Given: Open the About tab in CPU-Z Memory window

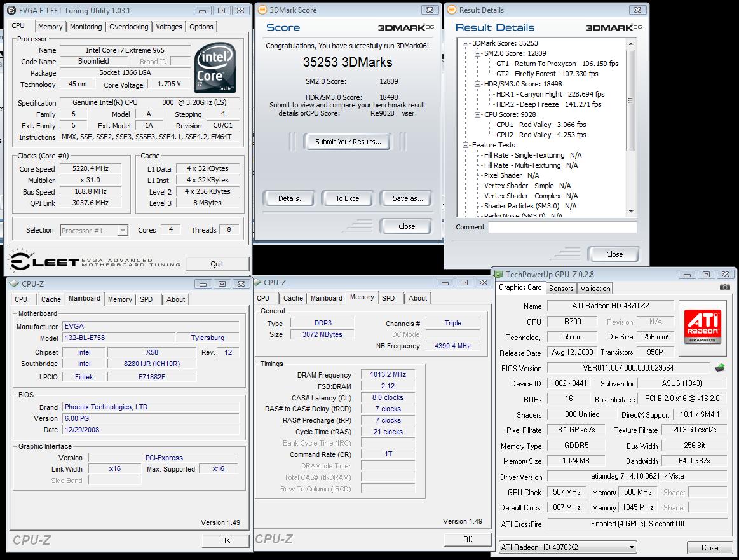Looking at the screenshot, I should pos(417,298).
